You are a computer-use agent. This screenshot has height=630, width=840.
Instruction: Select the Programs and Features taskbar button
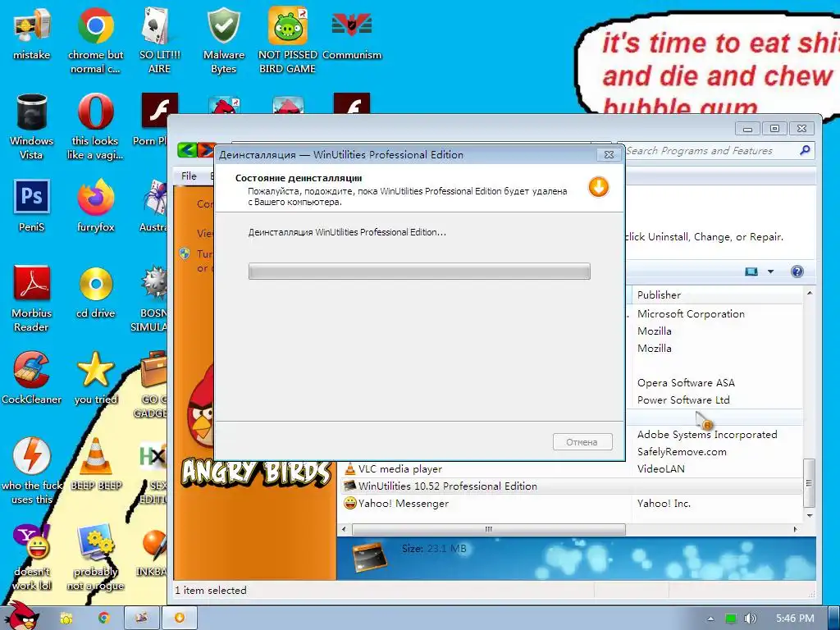click(142, 618)
